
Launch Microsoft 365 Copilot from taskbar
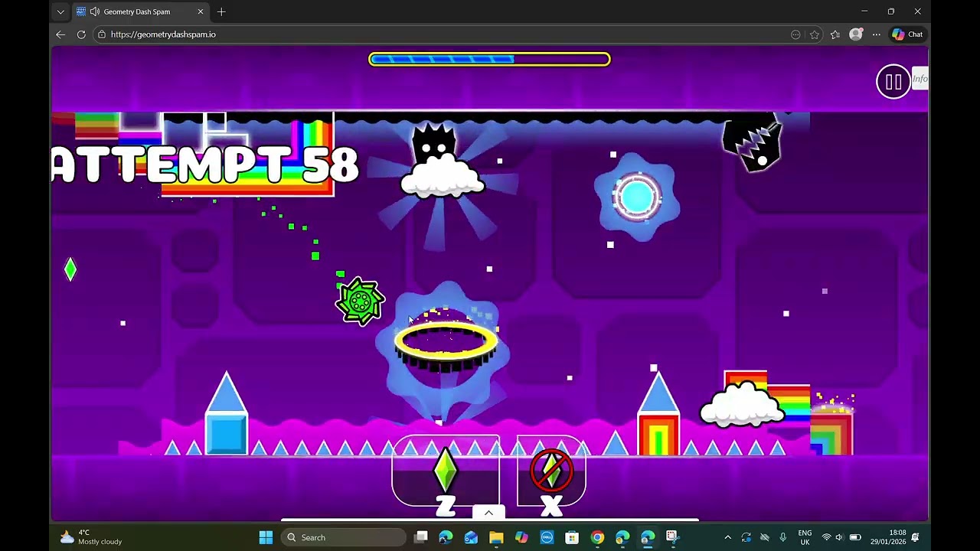[x=521, y=537]
